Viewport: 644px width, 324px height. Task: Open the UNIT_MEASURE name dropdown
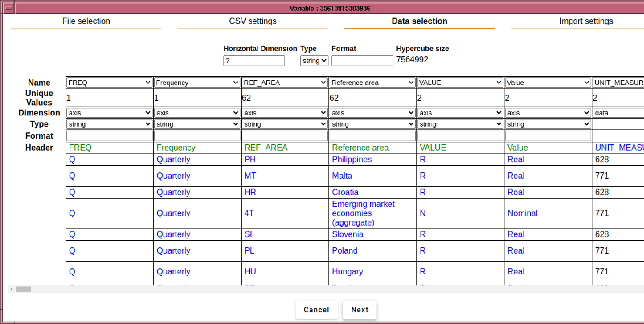pos(618,83)
